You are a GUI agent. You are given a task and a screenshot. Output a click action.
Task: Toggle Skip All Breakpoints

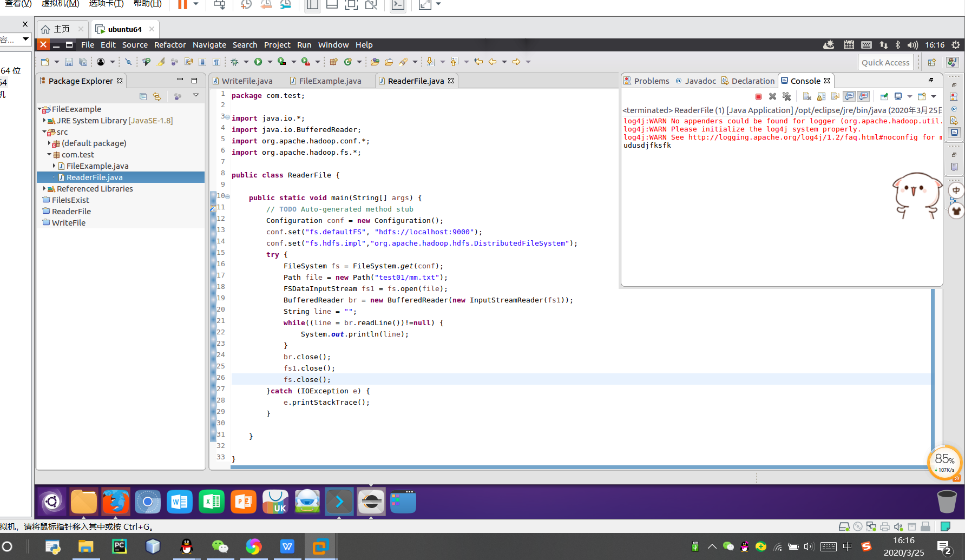(x=128, y=62)
